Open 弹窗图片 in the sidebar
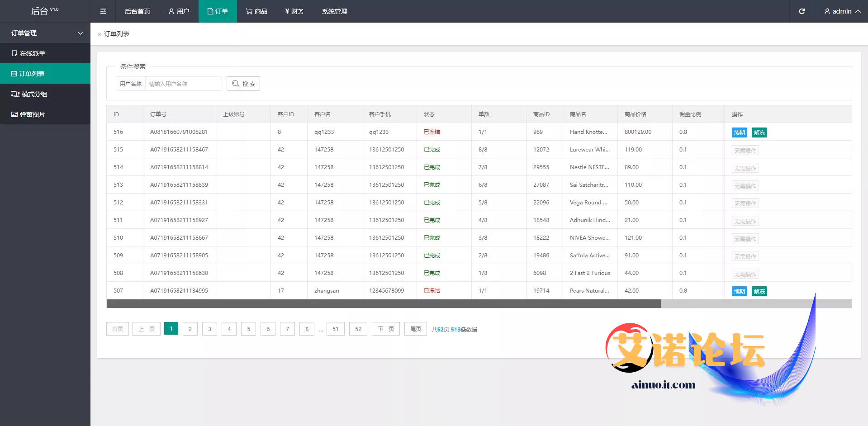868x426 pixels. click(x=45, y=114)
